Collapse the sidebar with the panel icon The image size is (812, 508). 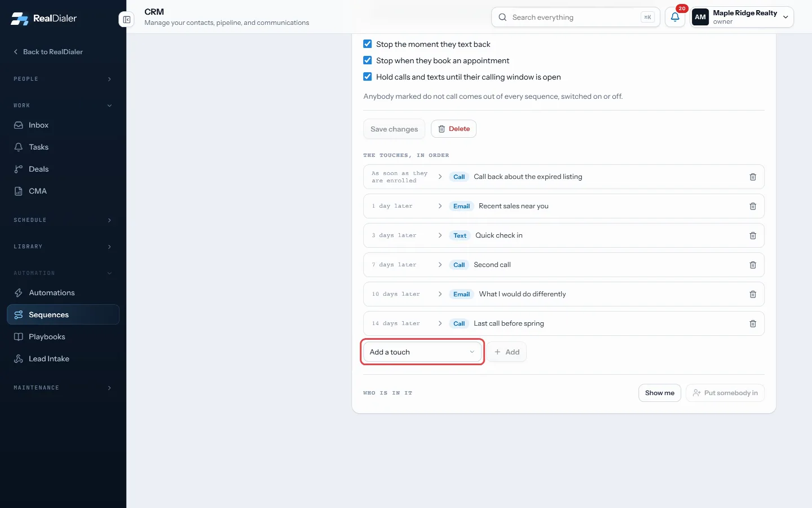(x=127, y=20)
